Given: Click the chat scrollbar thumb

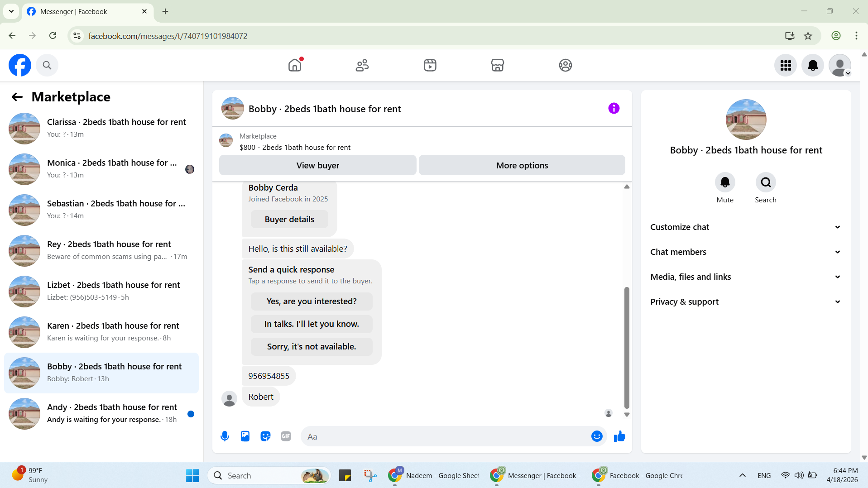Looking at the screenshot, I should [x=627, y=348].
